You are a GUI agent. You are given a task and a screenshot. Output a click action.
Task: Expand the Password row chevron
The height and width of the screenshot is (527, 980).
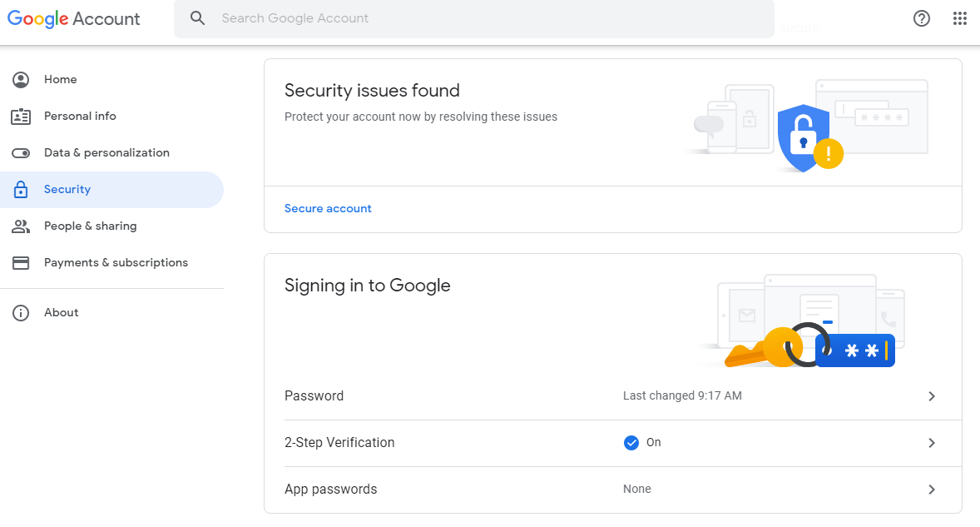pyautogui.click(x=932, y=396)
